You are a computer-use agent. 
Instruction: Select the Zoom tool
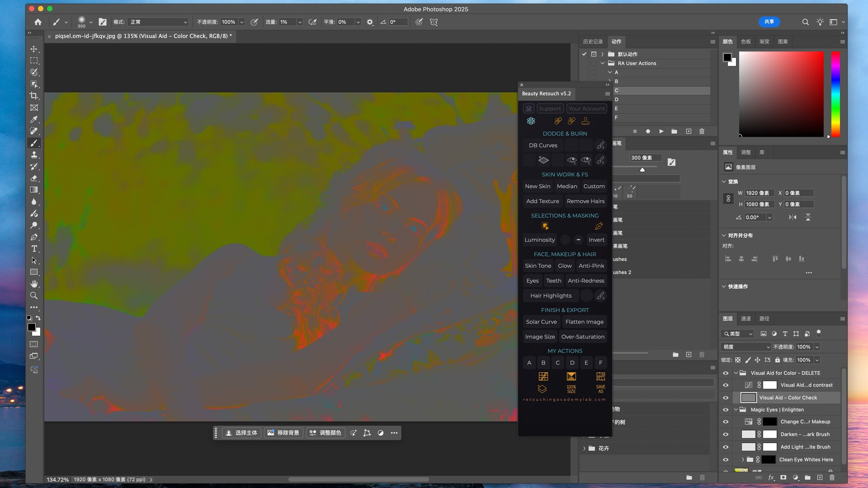34,296
